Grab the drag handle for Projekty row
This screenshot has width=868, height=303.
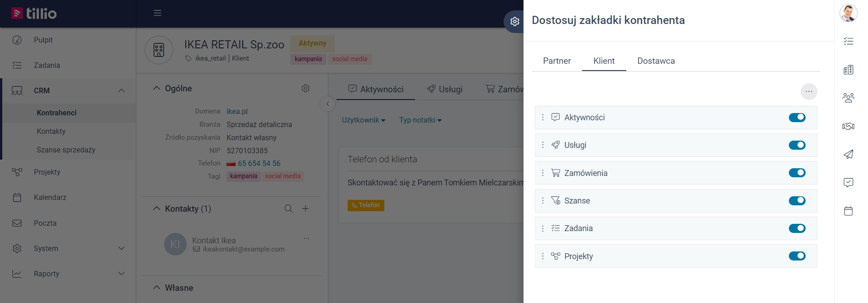[543, 256]
